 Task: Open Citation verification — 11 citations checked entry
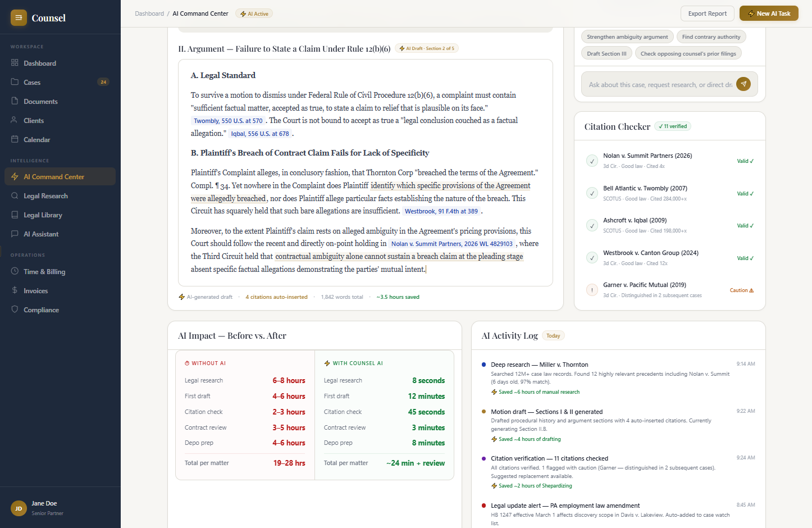(x=550, y=458)
